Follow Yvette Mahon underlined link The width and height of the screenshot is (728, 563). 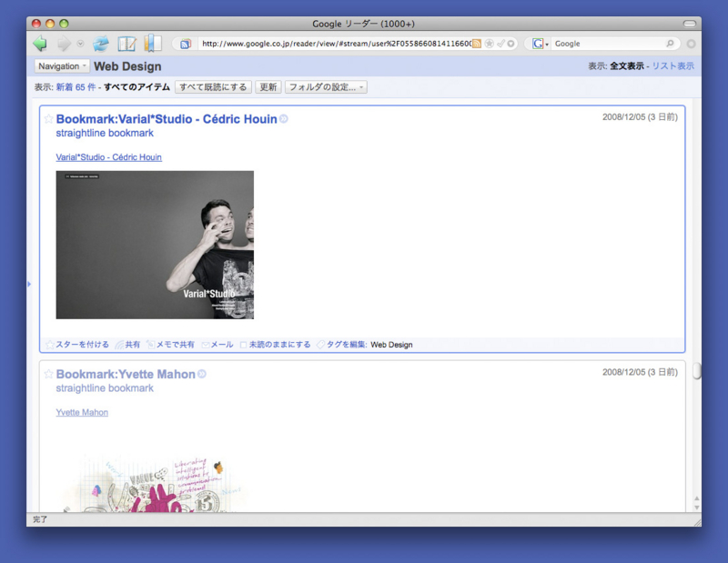pyautogui.click(x=82, y=413)
